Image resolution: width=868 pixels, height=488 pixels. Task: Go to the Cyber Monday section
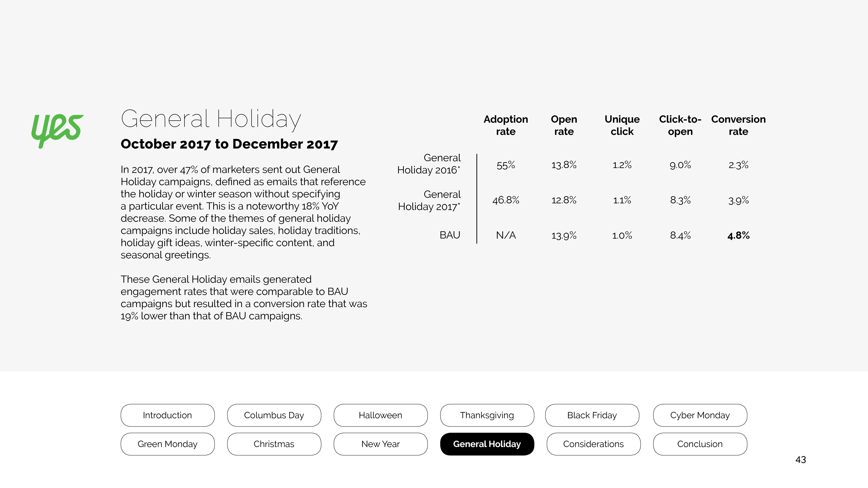coord(700,415)
